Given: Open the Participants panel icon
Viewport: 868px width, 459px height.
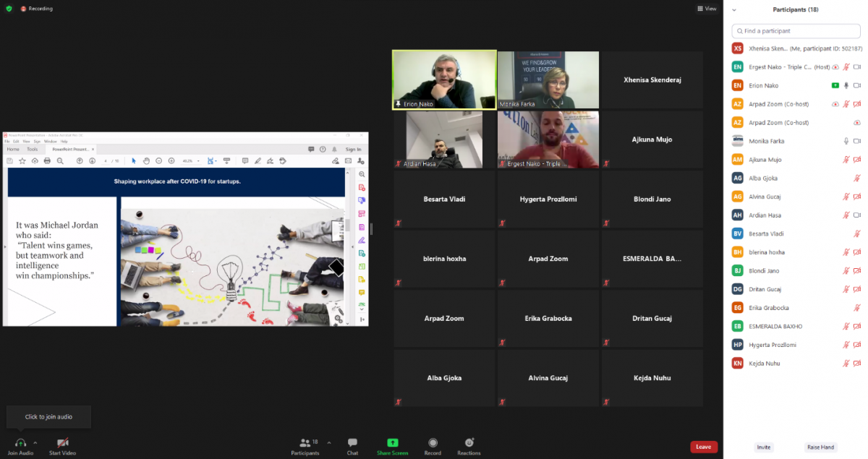Looking at the screenshot, I should click(x=305, y=442).
